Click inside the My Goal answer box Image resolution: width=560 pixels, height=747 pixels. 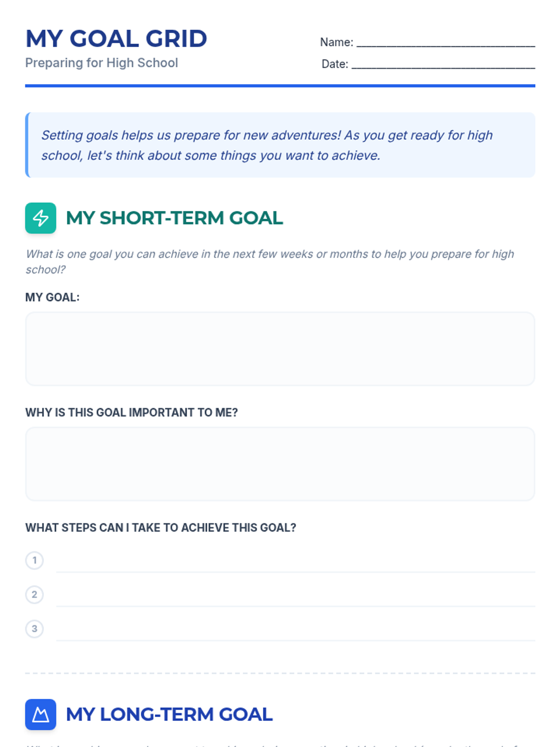point(280,349)
